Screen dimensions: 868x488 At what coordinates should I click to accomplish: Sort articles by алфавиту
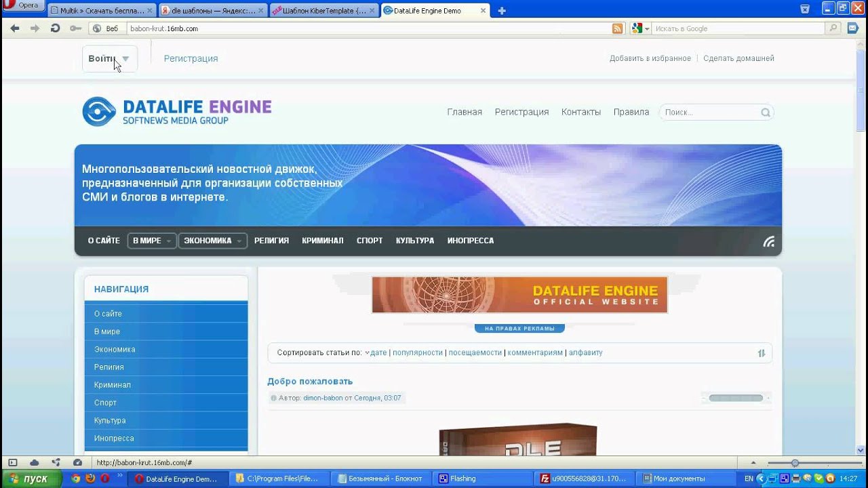pyautogui.click(x=586, y=352)
